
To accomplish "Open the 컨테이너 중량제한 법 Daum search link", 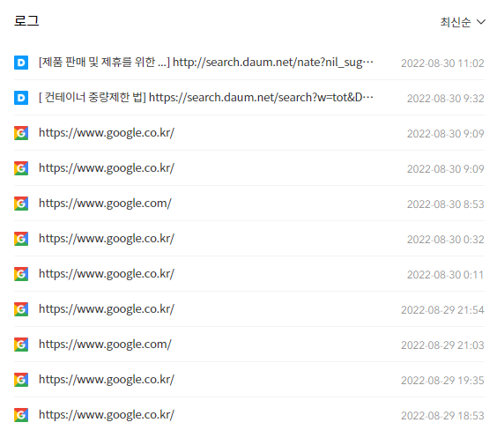I will (205, 98).
